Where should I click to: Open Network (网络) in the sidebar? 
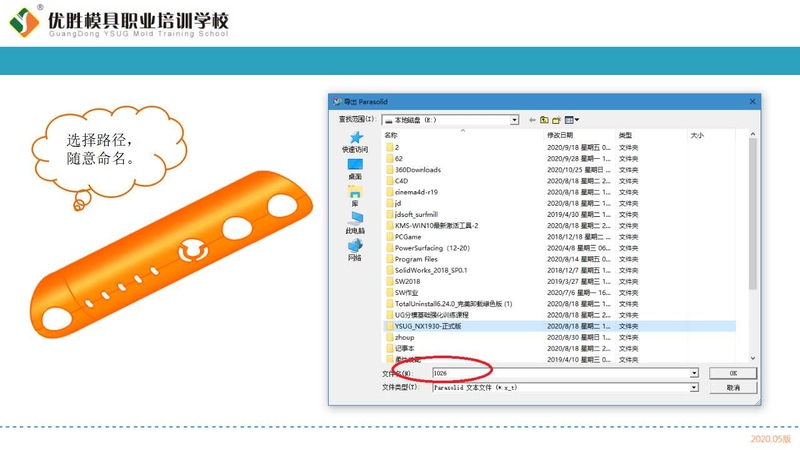(x=355, y=250)
